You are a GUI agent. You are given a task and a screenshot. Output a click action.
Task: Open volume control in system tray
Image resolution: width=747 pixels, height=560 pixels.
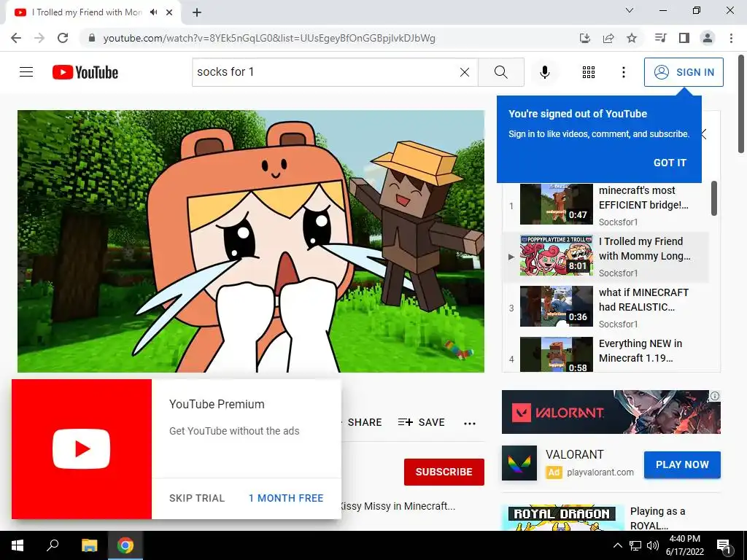(653, 545)
